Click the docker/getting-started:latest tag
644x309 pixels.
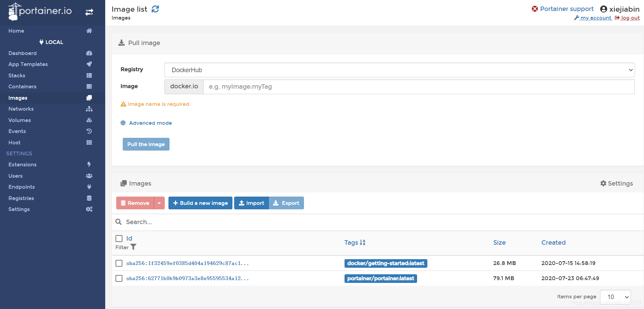click(x=386, y=263)
